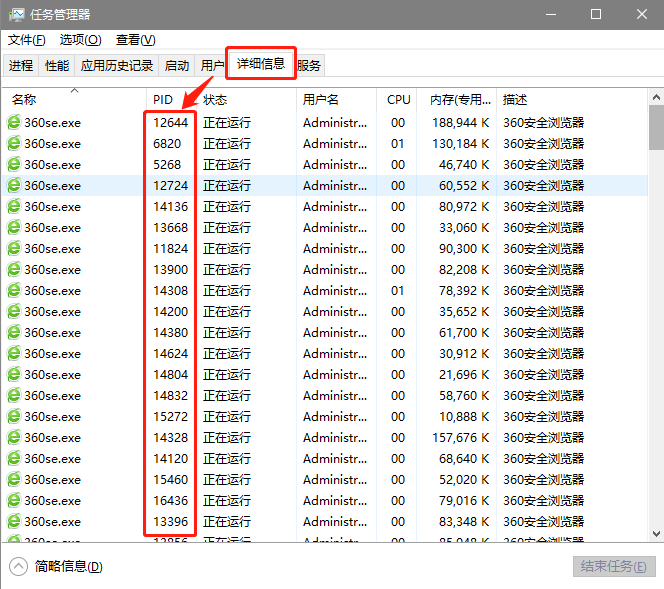Click the 360 browser icon in PID 14328 row
Viewport: 664px width, 589px height.
pyautogui.click(x=14, y=437)
